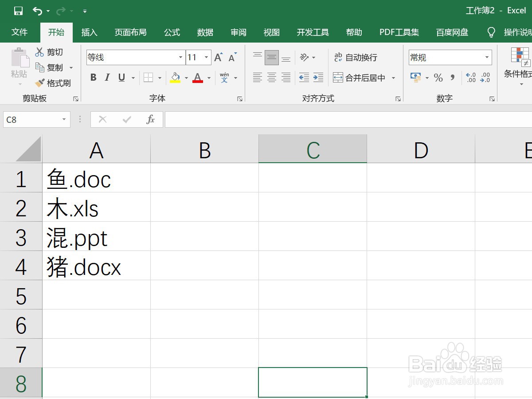This screenshot has width=532, height=399.
Task: Click the wén phonetic guide icon
Action: pyautogui.click(x=224, y=78)
